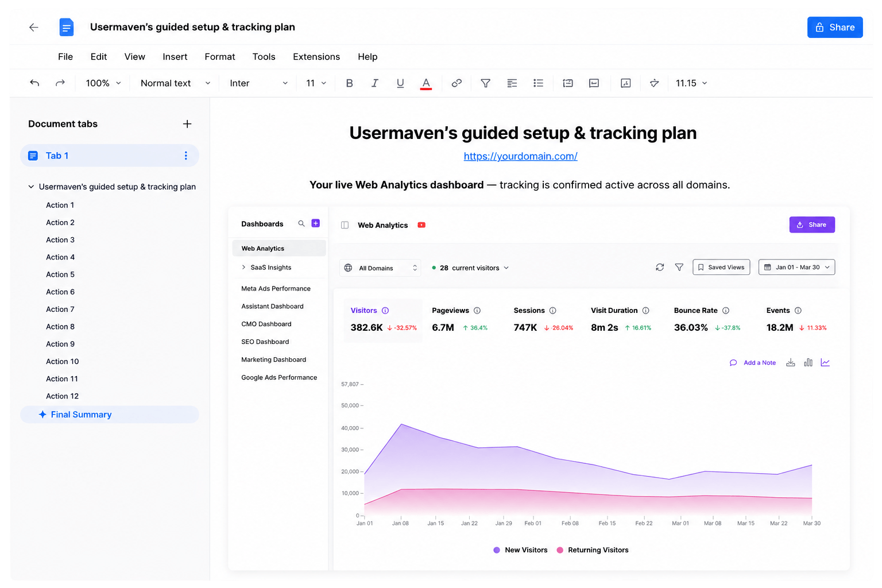
Task: Undo the last edit
Action: (x=34, y=83)
